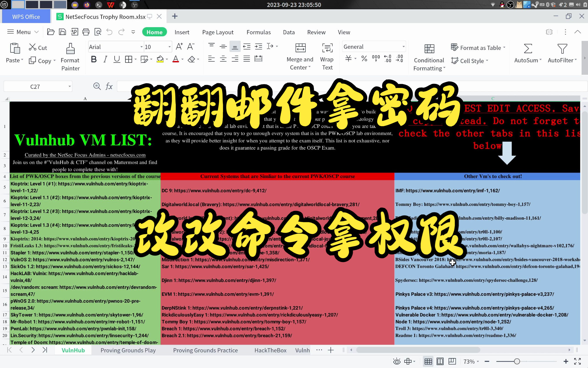
Task: Click the Formulas menu item
Action: [259, 32]
